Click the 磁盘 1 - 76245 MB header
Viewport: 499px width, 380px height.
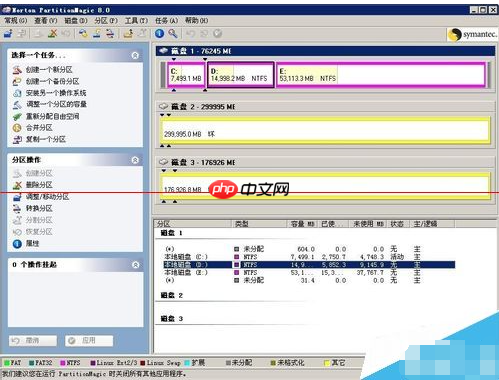(x=325, y=51)
